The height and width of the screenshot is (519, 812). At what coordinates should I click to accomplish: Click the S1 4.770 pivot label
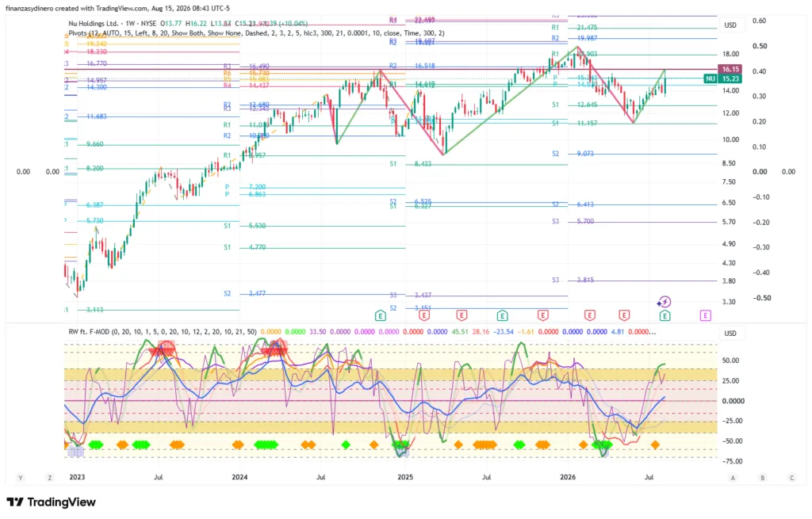[x=245, y=247]
